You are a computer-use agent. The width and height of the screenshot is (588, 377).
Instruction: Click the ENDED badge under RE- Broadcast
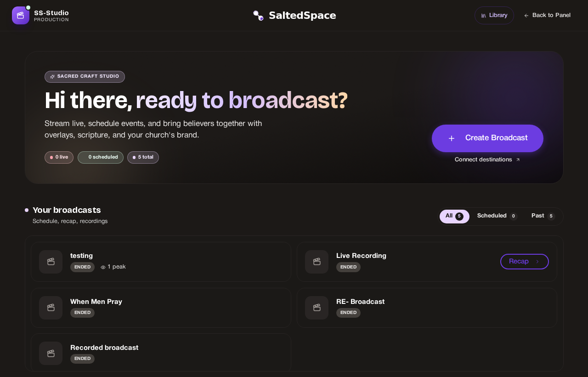coord(348,313)
